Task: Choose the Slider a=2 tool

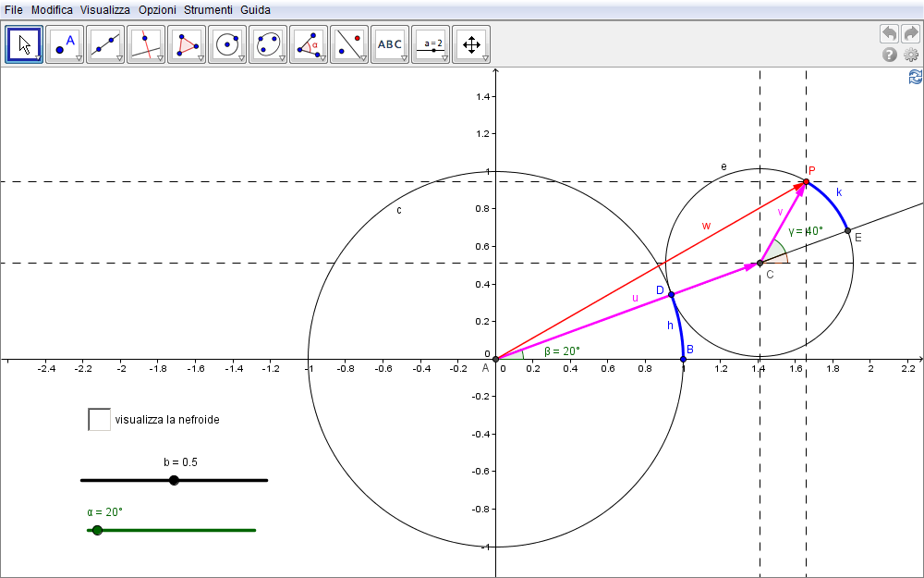Action: (x=431, y=43)
